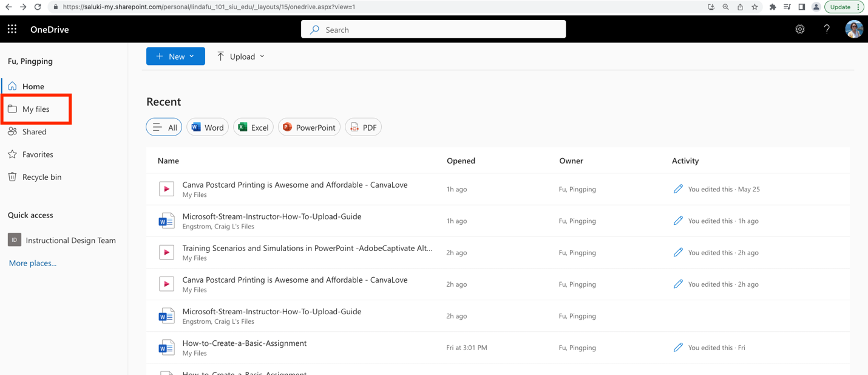Image resolution: width=868 pixels, height=375 pixels.
Task: Open the Recycle bin
Action: pos(35,177)
